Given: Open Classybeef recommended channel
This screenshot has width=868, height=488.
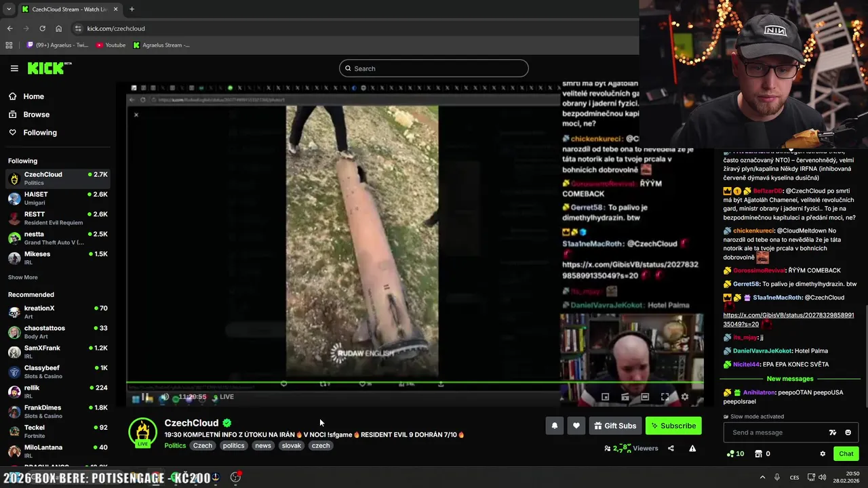Looking at the screenshot, I should coord(58,371).
